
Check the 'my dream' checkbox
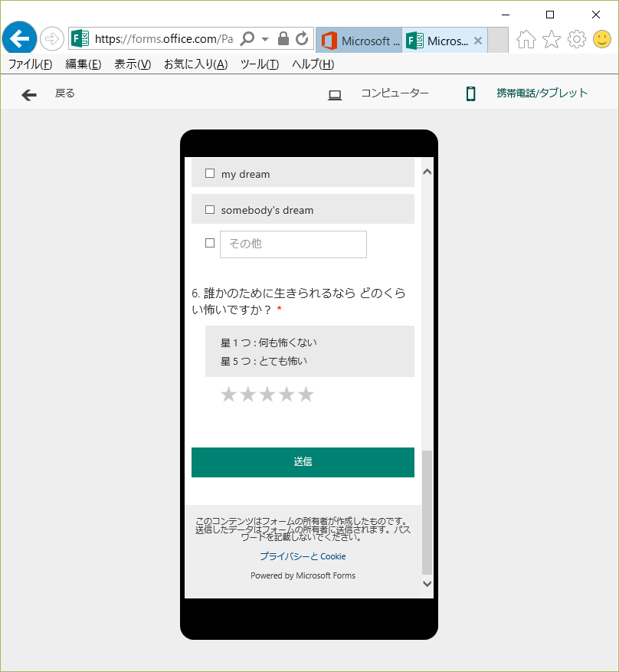[x=210, y=174]
